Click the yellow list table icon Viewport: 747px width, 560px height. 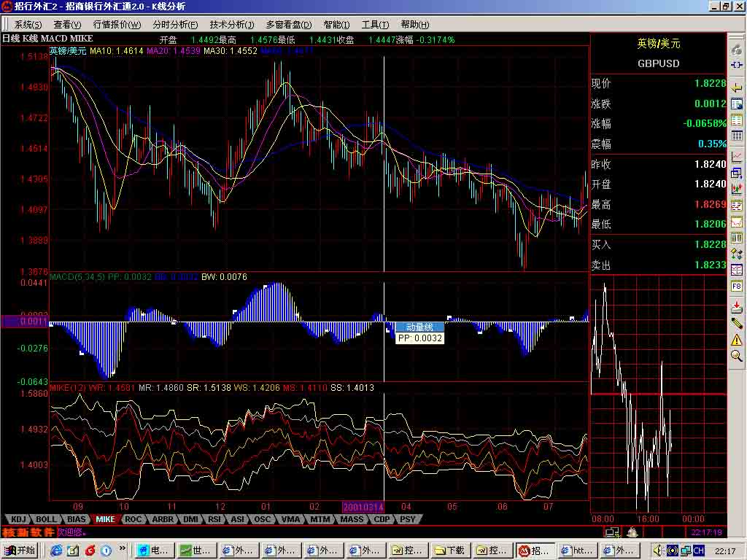pyautogui.click(x=737, y=120)
